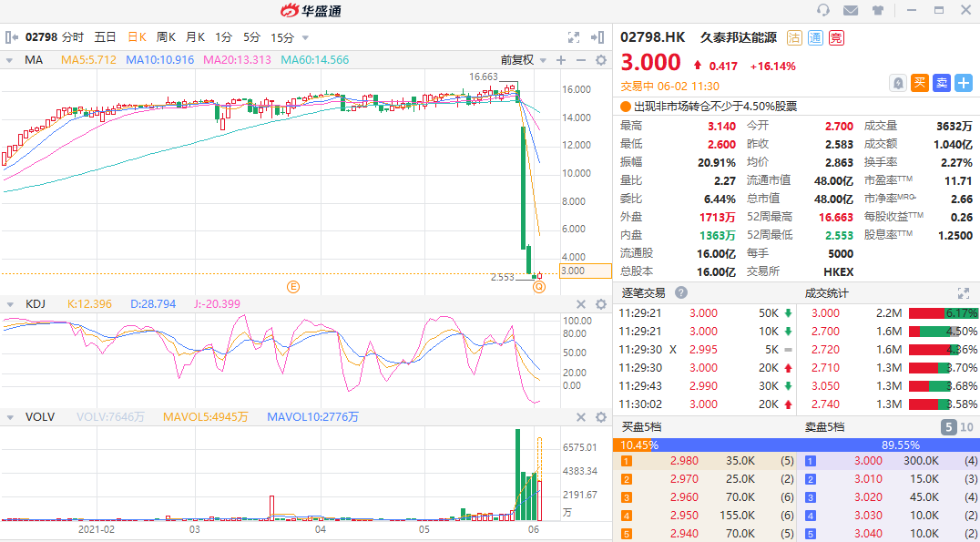This screenshot has width=980, height=542.
Task: Open KDJ settings gear
Action: (601, 304)
